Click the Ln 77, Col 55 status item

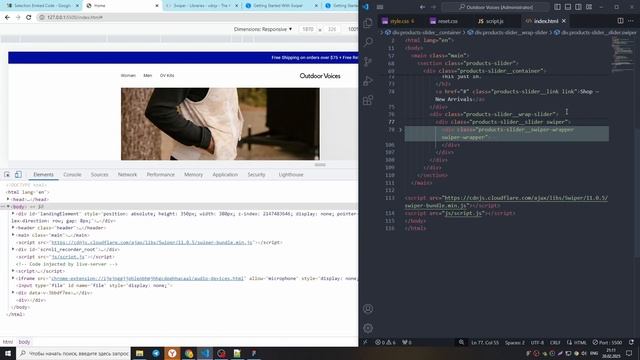coord(485,342)
